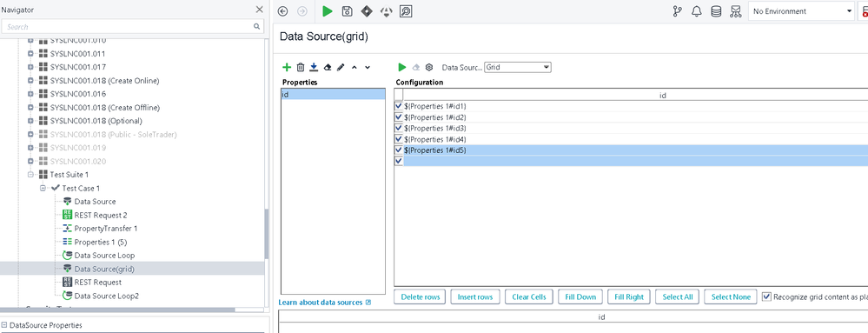Screen dimensions: 868x333
Task: Click Fill Down button
Action: pos(580,297)
